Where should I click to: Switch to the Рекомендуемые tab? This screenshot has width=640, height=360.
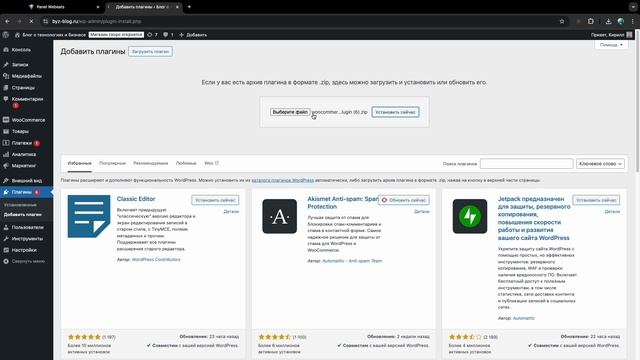click(151, 163)
